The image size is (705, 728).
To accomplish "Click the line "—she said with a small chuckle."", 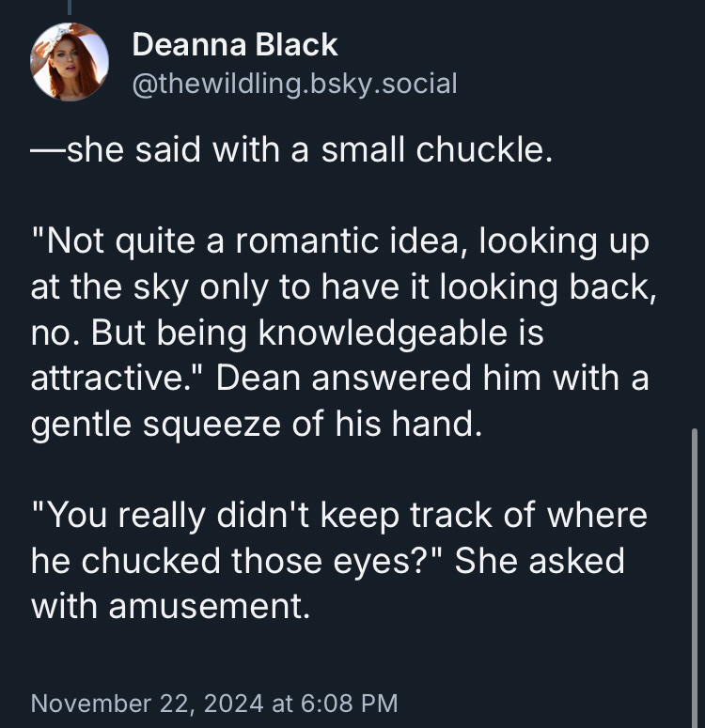I will 290,151.
